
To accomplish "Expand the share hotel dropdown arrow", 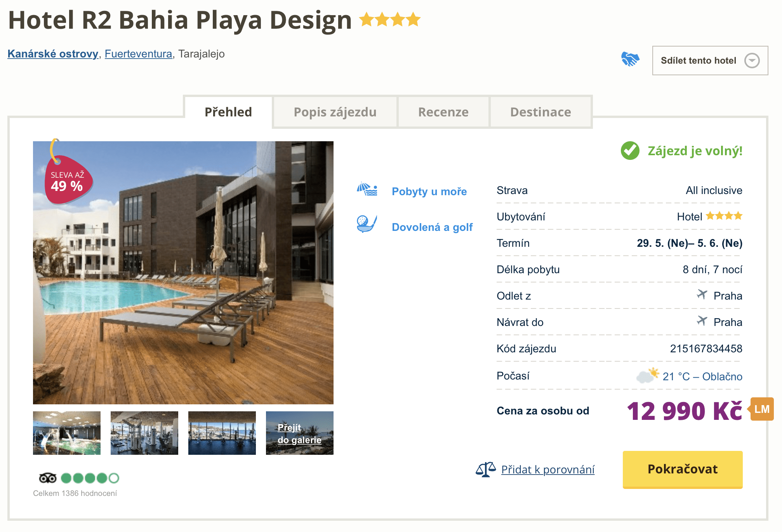I will tap(752, 61).
